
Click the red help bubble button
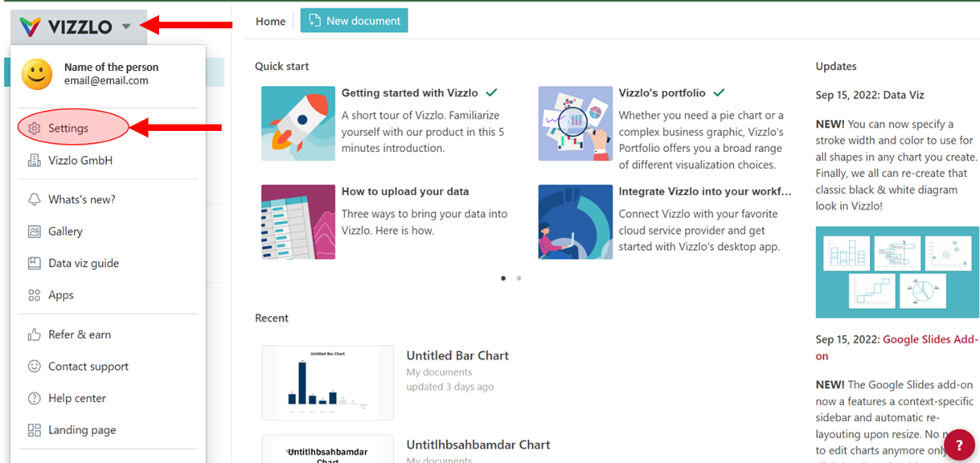959,445
